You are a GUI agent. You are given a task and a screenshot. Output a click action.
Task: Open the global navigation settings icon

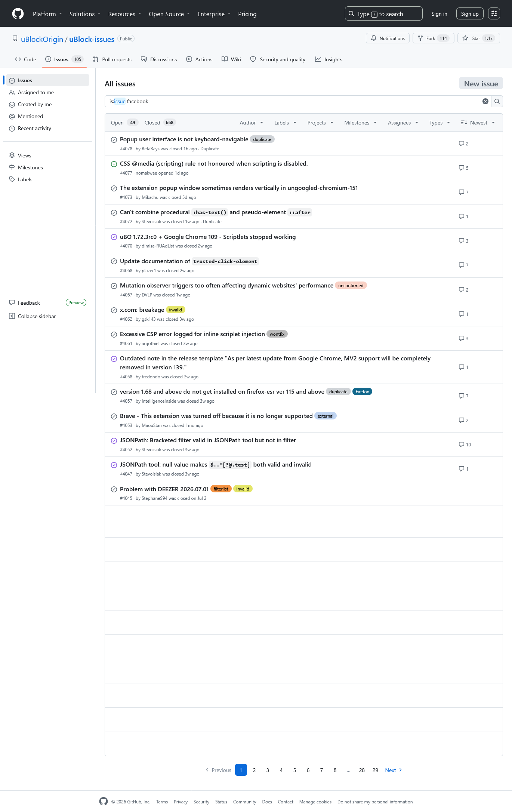point(494,14)
